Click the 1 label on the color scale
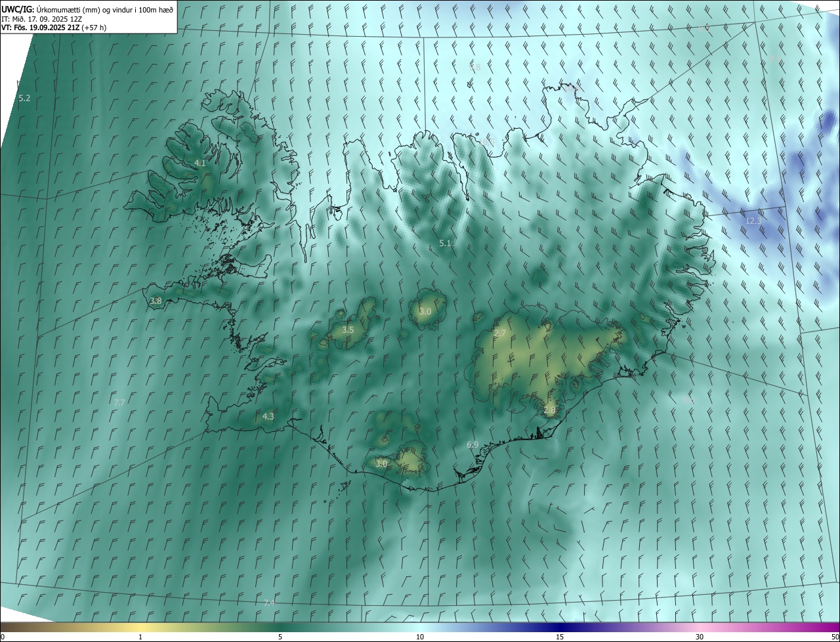Screen dimensions: 840x642 140,637
